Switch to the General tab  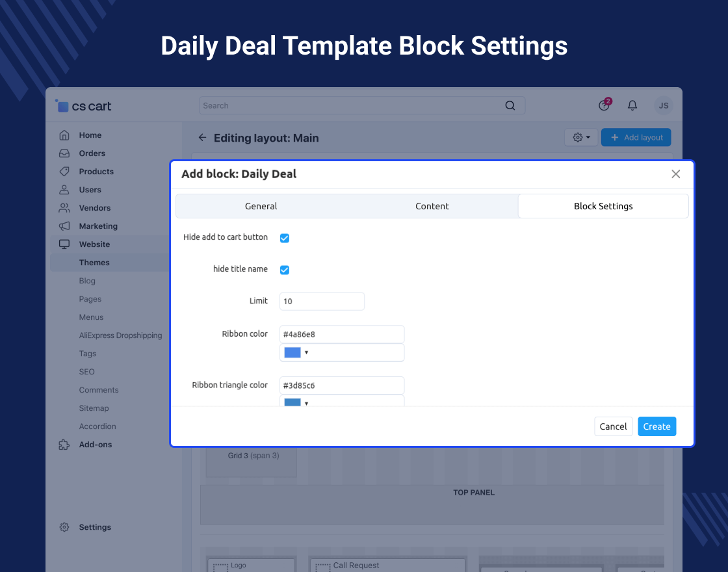point(261,206)
